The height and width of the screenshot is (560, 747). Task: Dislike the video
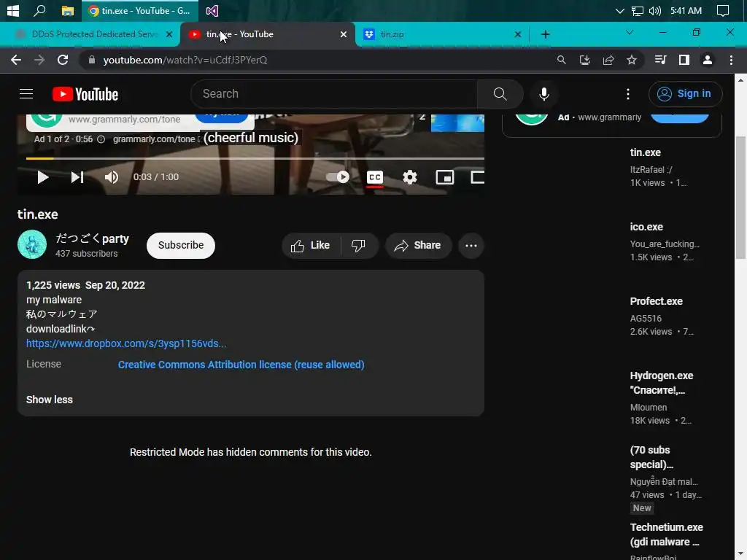359,245
